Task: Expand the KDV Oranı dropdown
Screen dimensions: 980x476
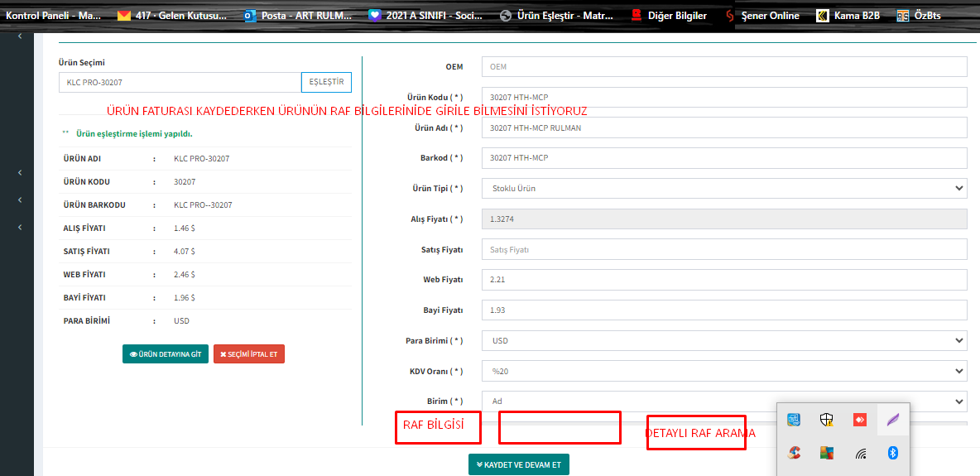Action: 723,371
